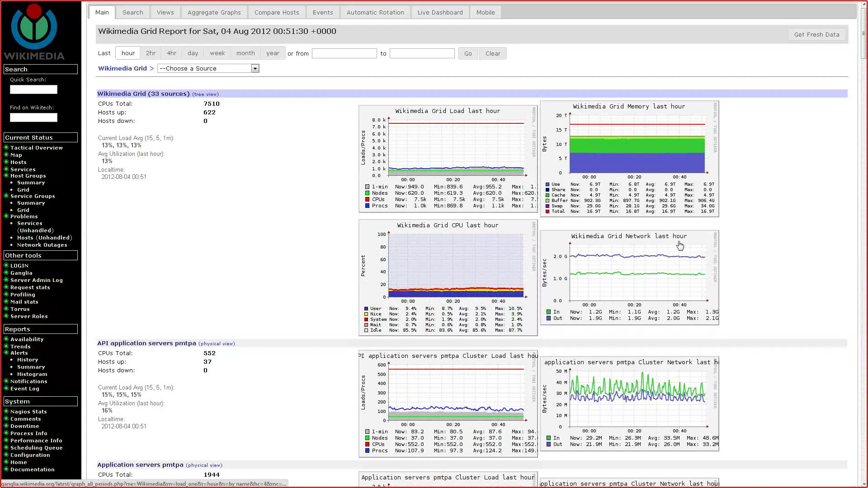
Task: Click the Wikimedia logo
Action: [x=34, y=32]
